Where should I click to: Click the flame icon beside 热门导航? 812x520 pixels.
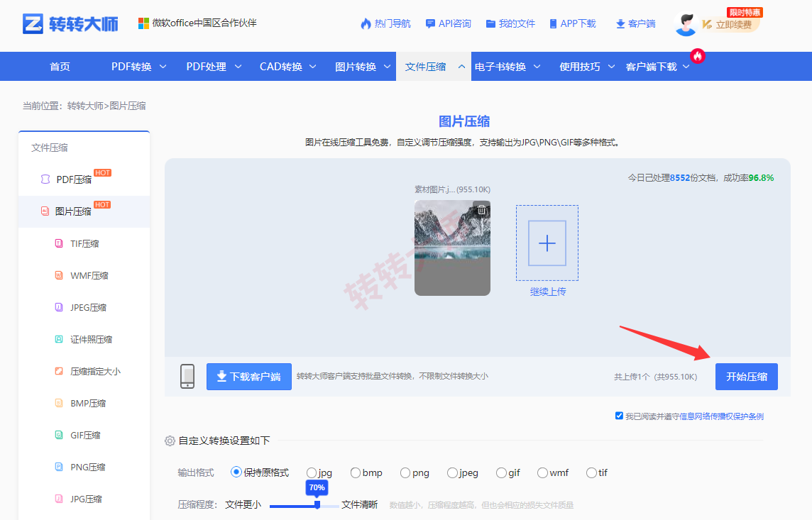tap(366, 24)
